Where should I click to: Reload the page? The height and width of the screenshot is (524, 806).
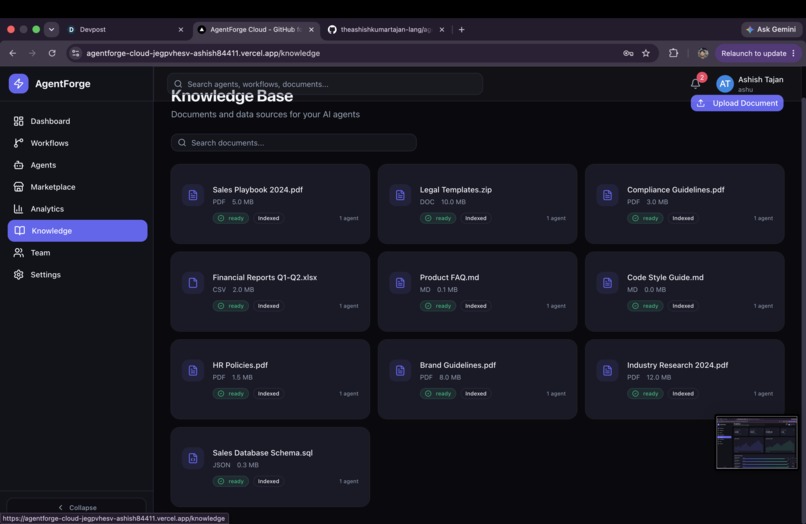(x=52, y=53)
